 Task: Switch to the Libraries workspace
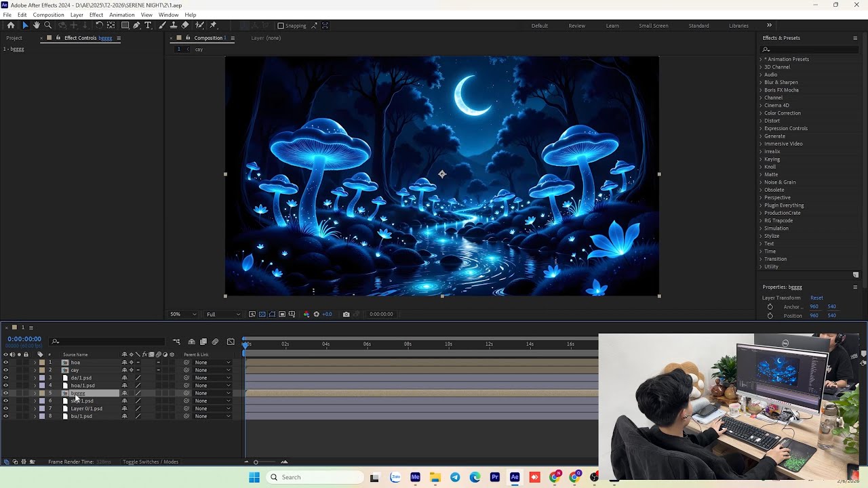pyautogui.click(x=738, y=26)
